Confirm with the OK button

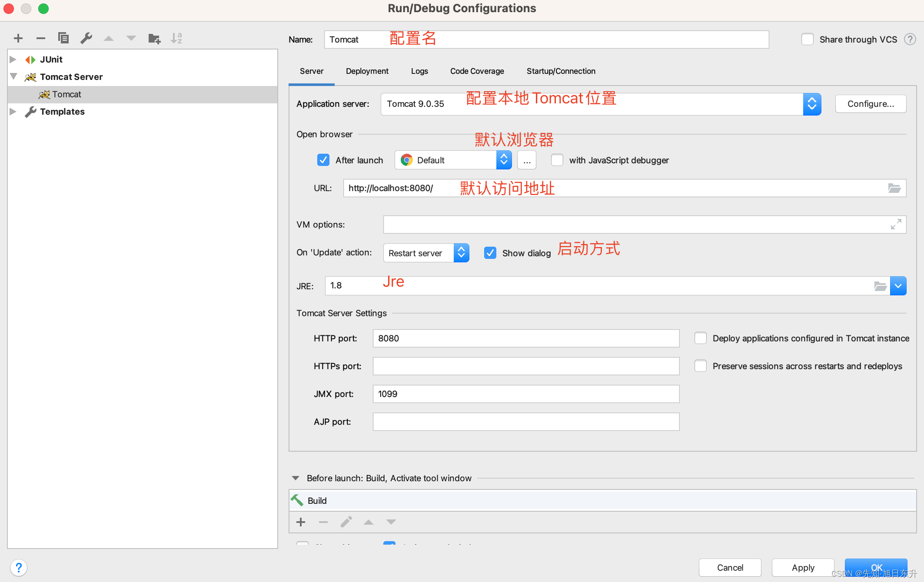point(876,568)
